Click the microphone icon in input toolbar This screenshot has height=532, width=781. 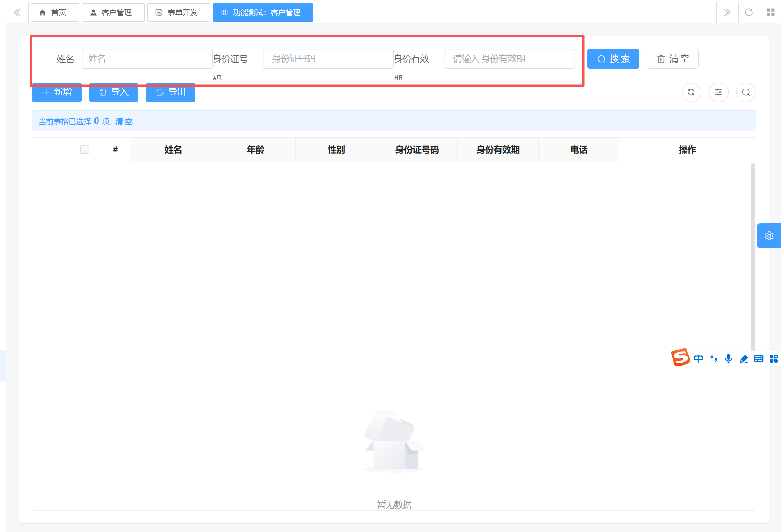pos(728,358)
